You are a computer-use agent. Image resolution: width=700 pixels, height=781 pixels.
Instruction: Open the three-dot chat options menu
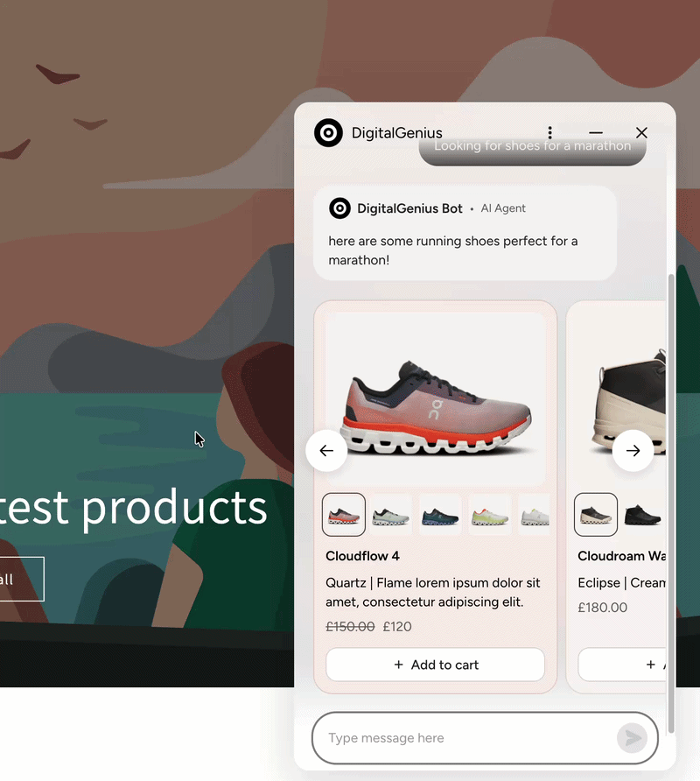coord(549,132)
